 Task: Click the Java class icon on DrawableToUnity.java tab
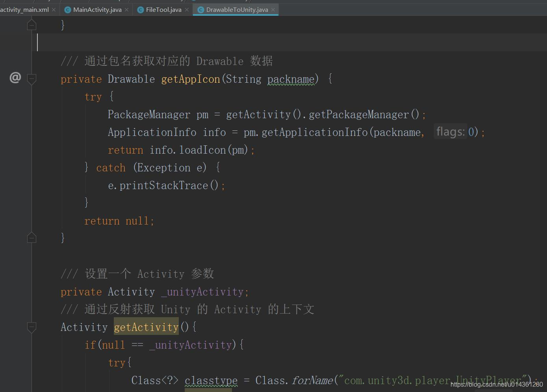click(201, 9)
